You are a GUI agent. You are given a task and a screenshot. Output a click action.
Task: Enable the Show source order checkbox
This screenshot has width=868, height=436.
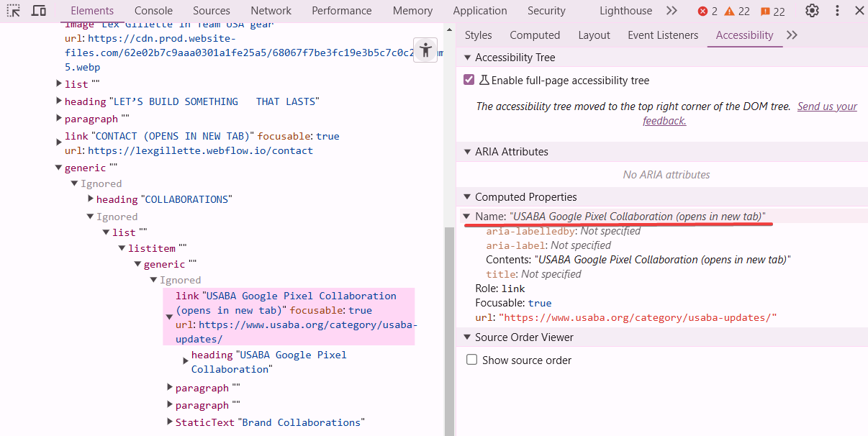point(471,360)
